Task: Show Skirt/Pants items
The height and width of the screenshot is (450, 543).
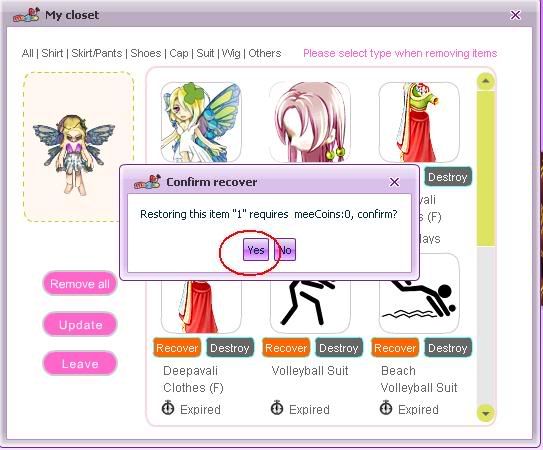Action: (x=97, y=53)
